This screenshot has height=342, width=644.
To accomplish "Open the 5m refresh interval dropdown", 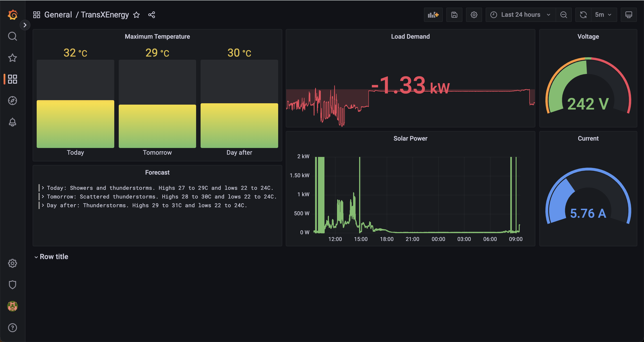I will (604, 15).
